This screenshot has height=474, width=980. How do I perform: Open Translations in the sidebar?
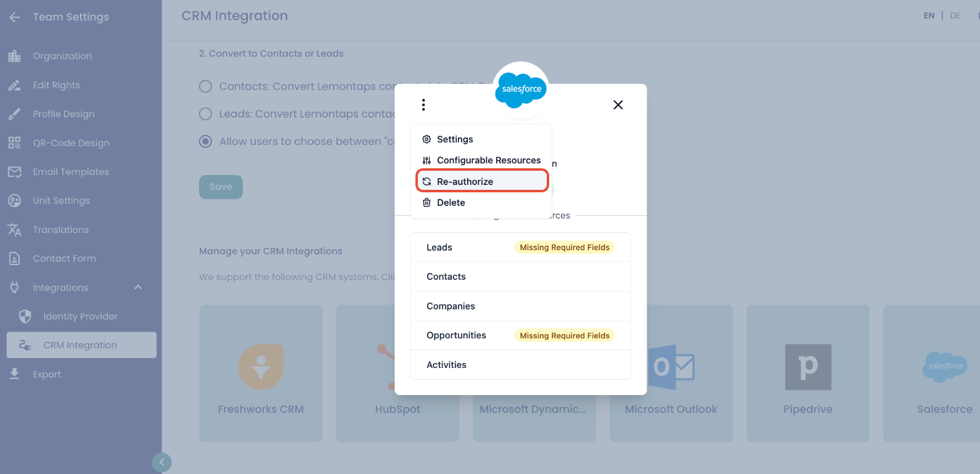[60, 230]
